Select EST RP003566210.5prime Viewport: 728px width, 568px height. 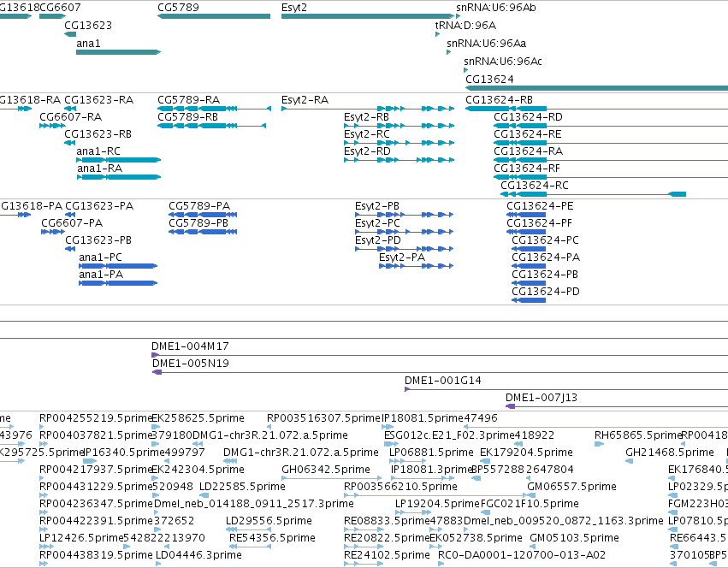[x=435, y=495]
